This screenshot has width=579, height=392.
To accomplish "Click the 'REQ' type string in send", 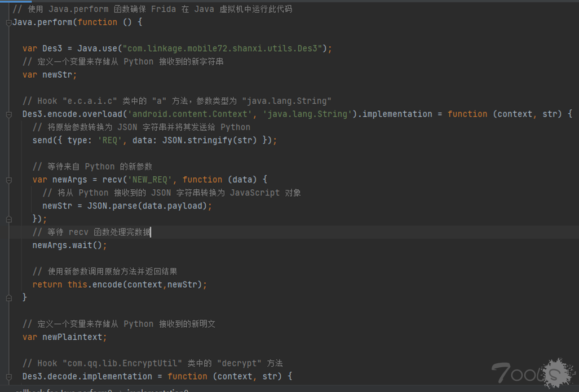I will (x=109, y=140).
